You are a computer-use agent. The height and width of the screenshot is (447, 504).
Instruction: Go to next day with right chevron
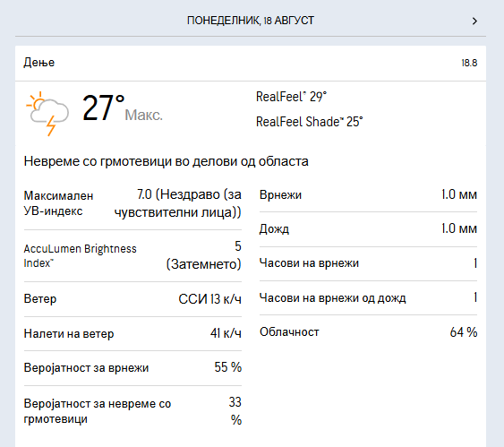(x=474, y=21)
